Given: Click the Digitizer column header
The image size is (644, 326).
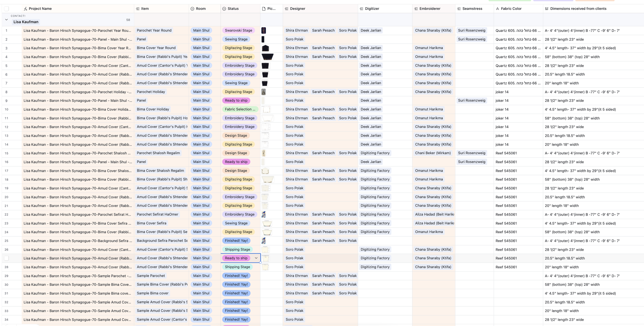Looking at the screenshot, I should (372, 9).
